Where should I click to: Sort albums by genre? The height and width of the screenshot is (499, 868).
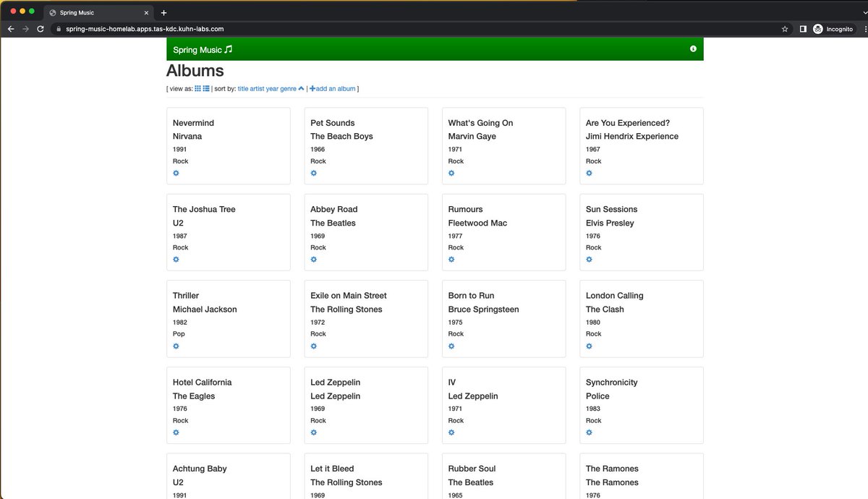[289, 89]
